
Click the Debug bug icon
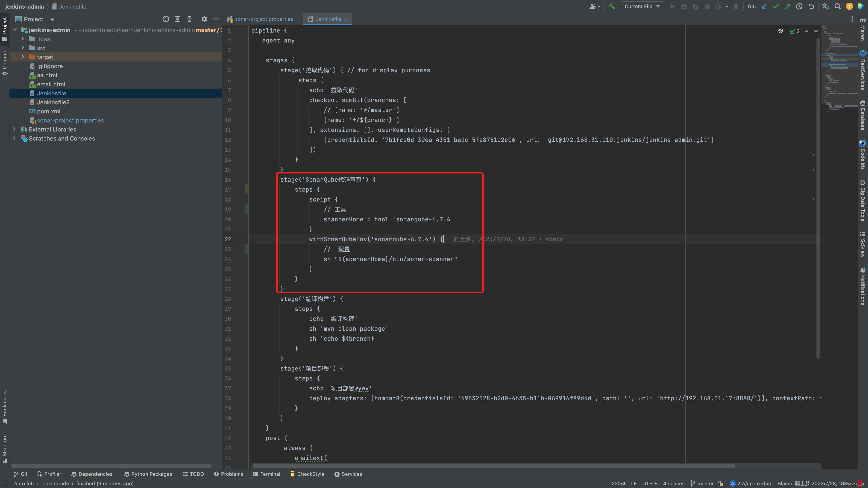tap(684, 6)
